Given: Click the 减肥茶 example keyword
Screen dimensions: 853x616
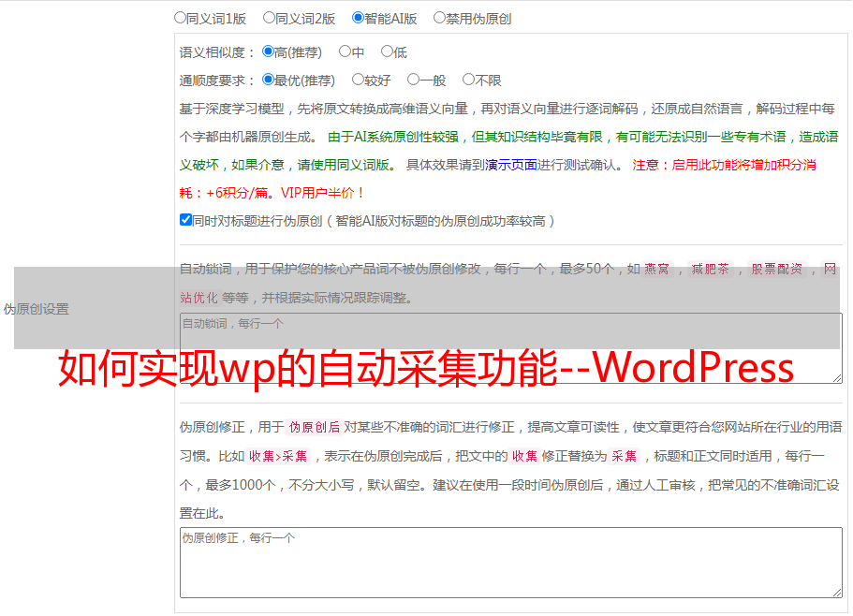Looking at the screenshot, I should (x=711, y=269).
